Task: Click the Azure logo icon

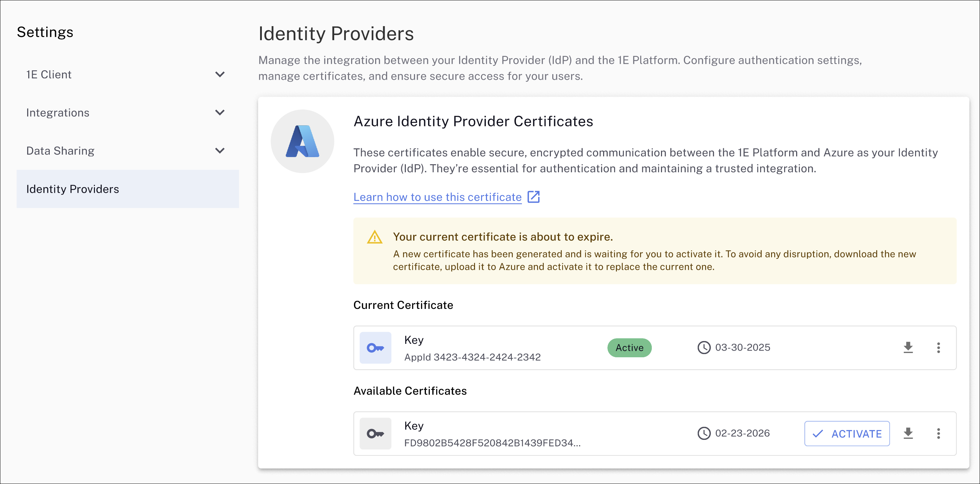Action: tap(302, 141)
